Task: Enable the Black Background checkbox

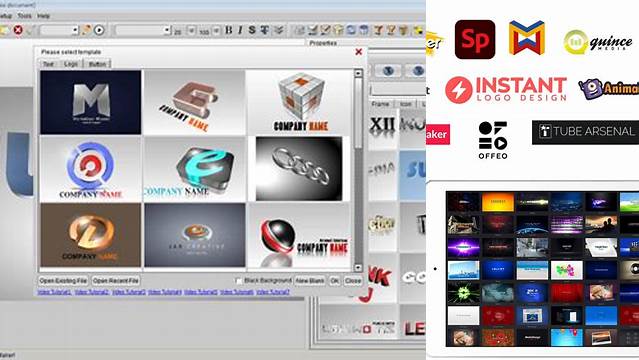Action: (x=238, y=281)
